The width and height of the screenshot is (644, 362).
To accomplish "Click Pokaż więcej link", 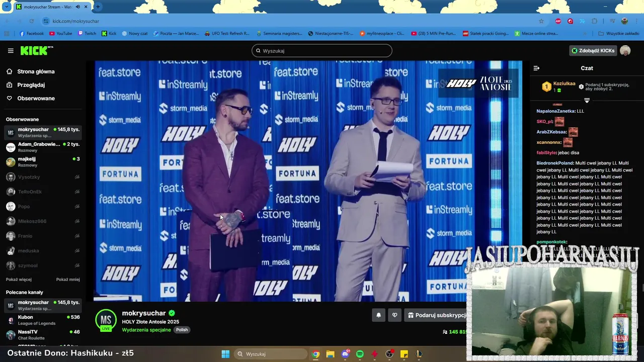I will click(x=19, y=280).
